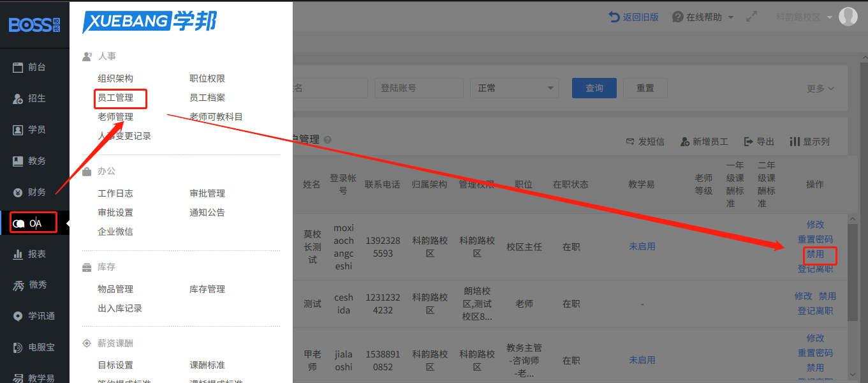Click 重置密码 for 甲老师 row
The width and height of the screenshot is (868, 383).
tap(815, 353)
